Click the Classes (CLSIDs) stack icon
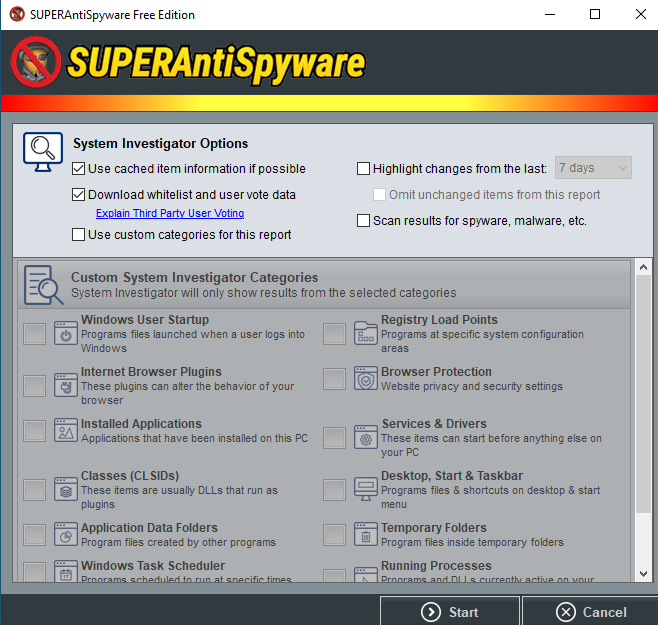The image size is (658, 625). click(x=66, y=489)
